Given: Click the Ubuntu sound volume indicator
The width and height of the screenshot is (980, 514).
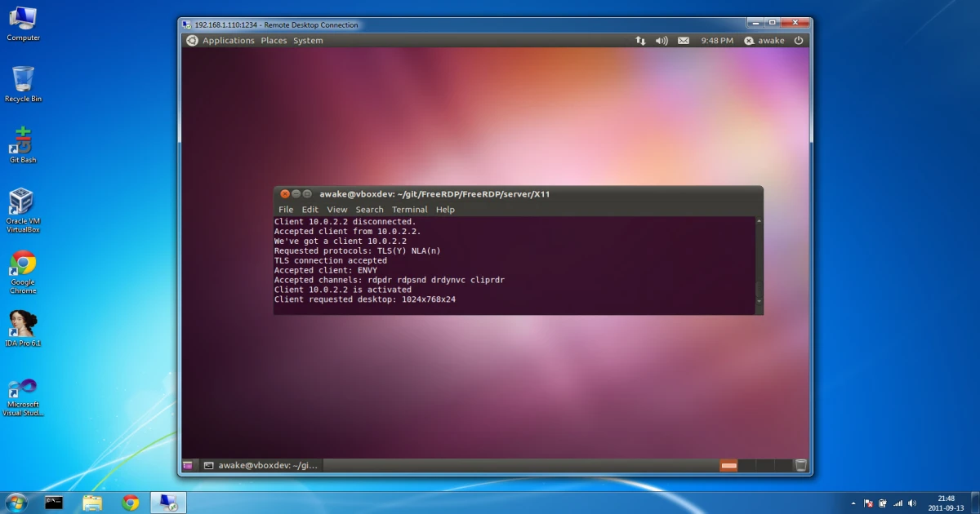Looking at the screenshot, I should tap(661, 41).
